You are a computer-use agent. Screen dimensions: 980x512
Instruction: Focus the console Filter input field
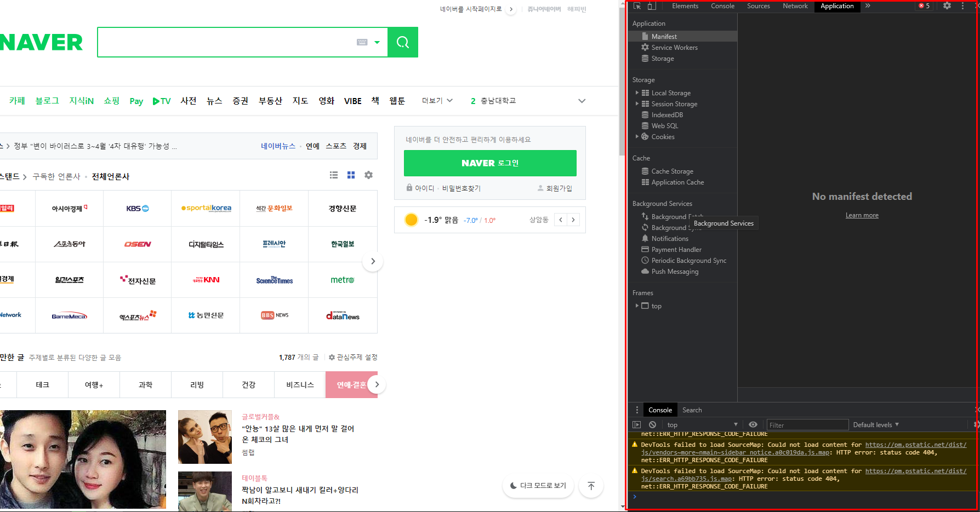coord(807,425)
